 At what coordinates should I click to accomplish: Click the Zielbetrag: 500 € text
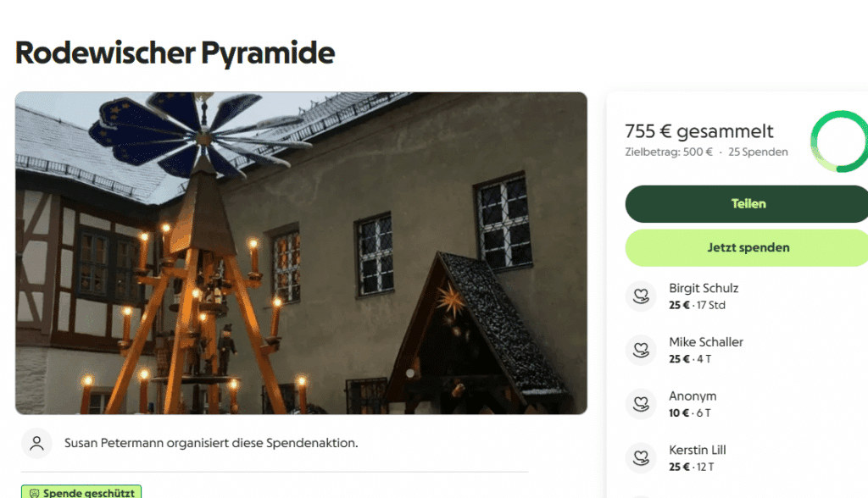(669, 152)
